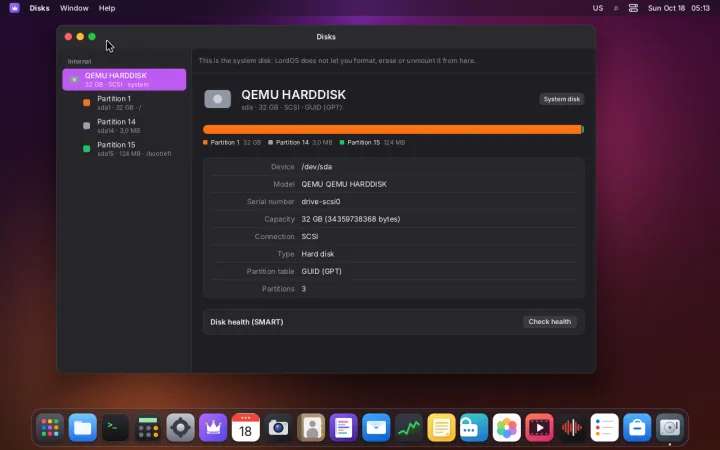
Task: Click the /dev/sda device value
Action: pyautogui.click(x=316, y=167)
